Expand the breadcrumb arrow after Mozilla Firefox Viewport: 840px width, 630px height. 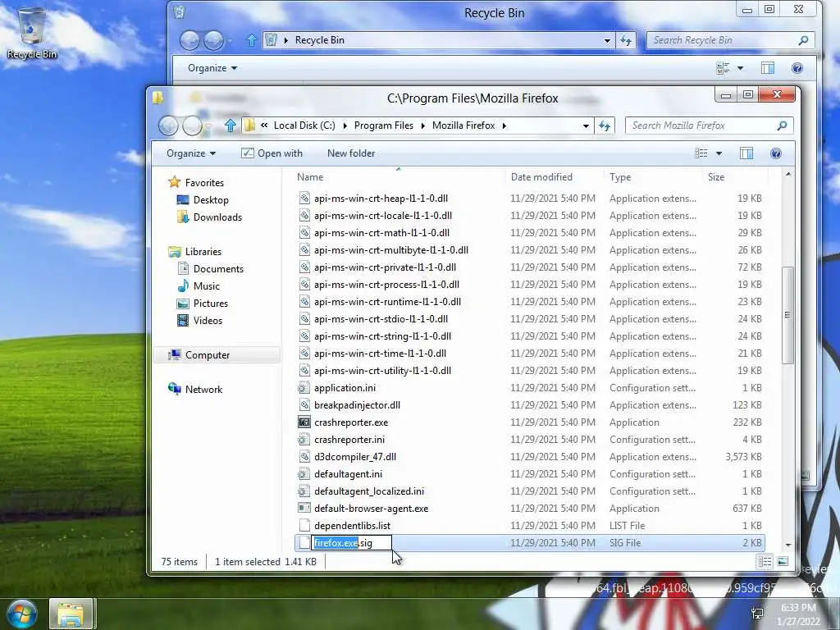point(504,126)
